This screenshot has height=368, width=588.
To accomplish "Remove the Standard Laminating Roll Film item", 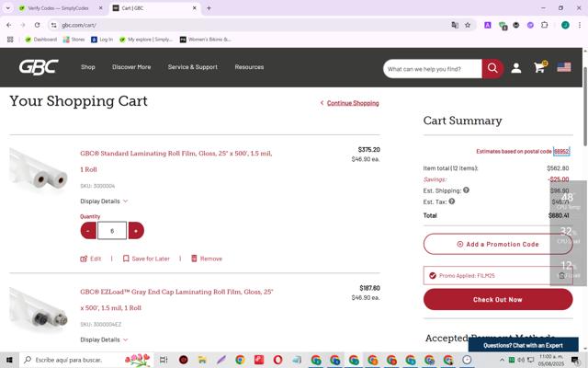I will tap(207, 259).
